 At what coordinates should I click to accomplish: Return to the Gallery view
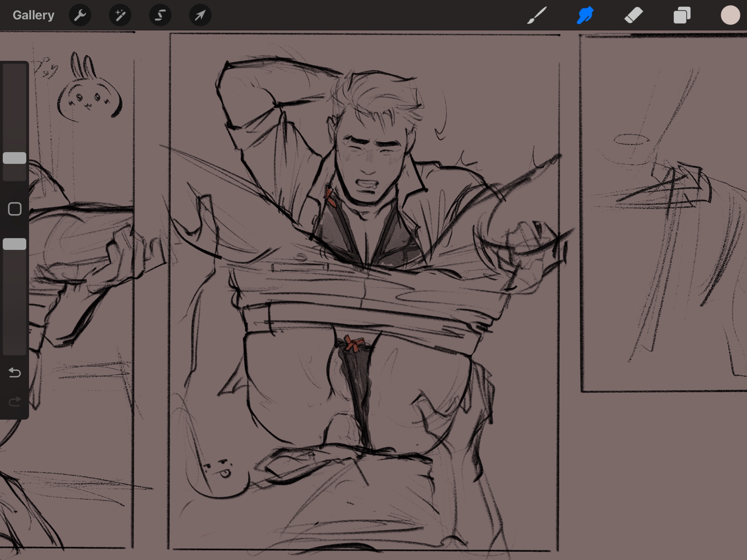click(x=33, y=15)
